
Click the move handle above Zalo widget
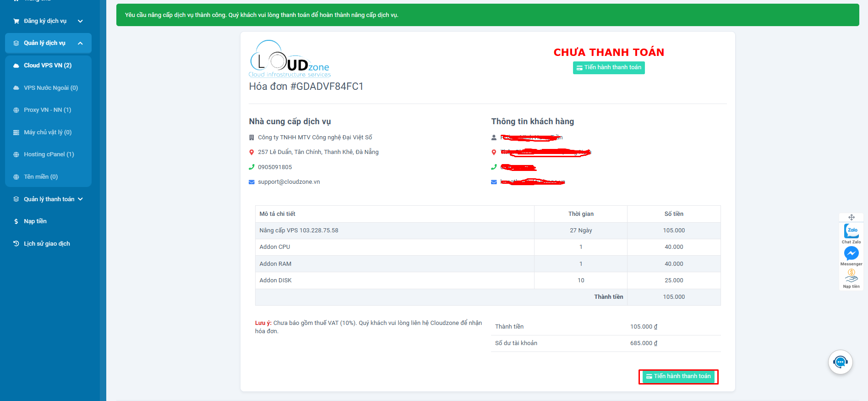click(x=851, y=217)
